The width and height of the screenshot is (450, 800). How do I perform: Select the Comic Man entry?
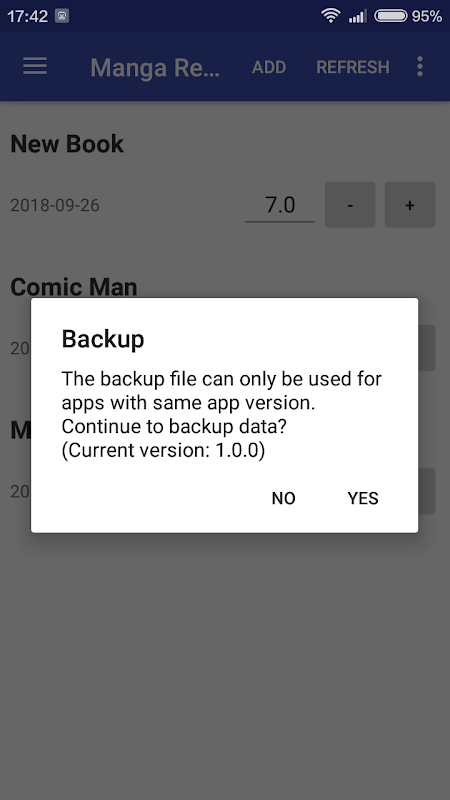coord(73,287)
